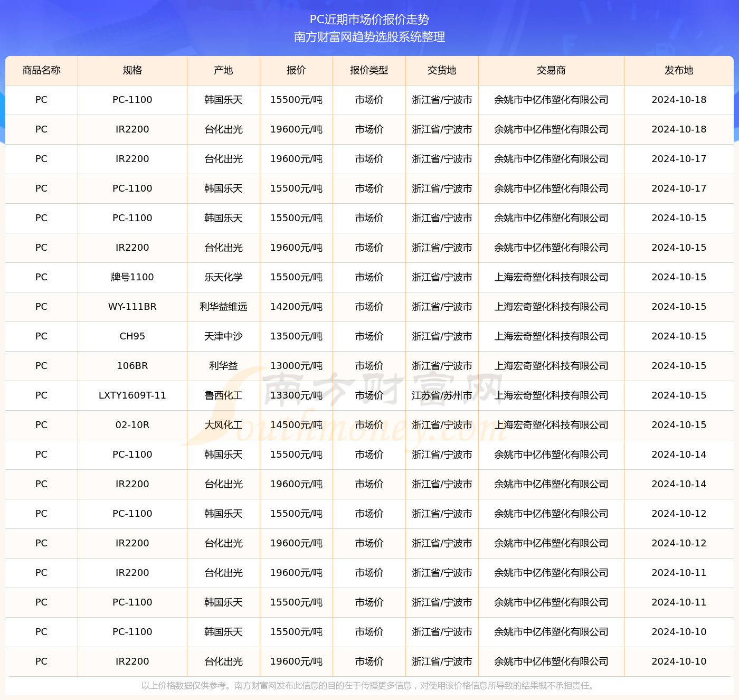Click date 2024-10-18 in the IR2200 row

click(x=679, y=129)
